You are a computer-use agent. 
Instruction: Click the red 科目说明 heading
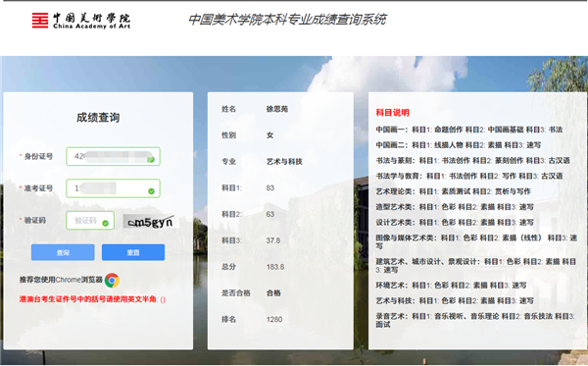point(392,112)
